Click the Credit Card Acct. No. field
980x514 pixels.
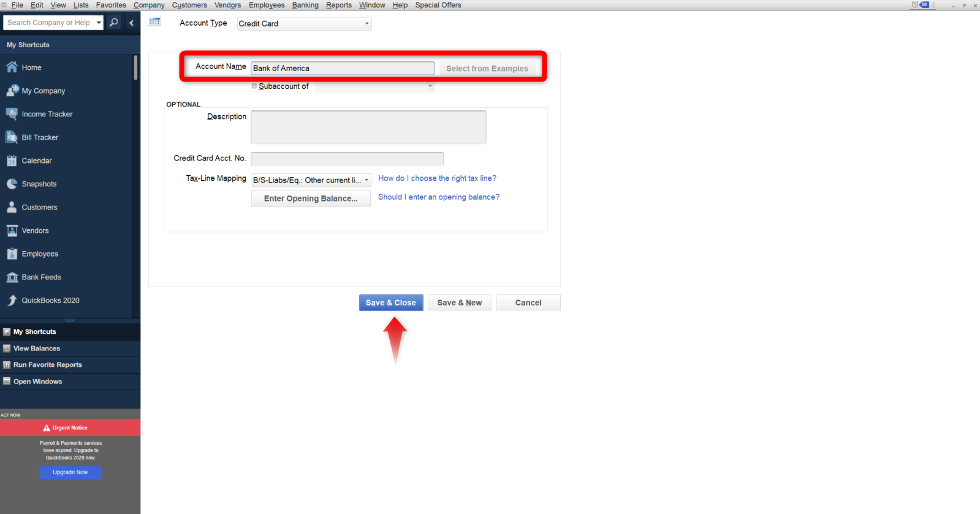[347, 159]
